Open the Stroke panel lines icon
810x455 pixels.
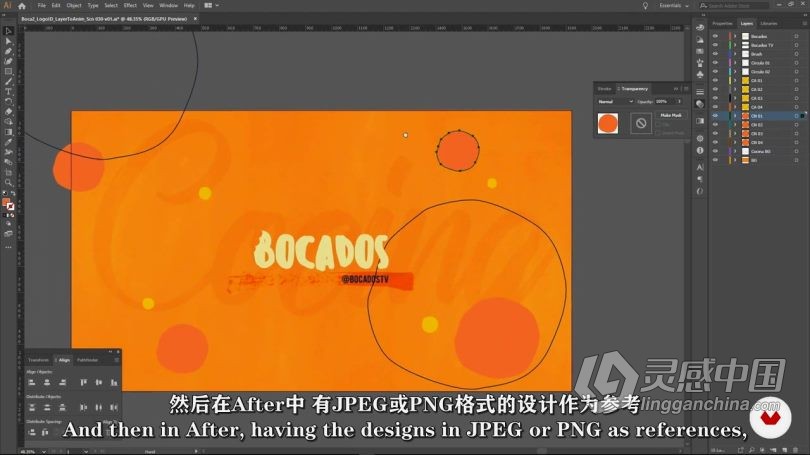coord(700,92)
